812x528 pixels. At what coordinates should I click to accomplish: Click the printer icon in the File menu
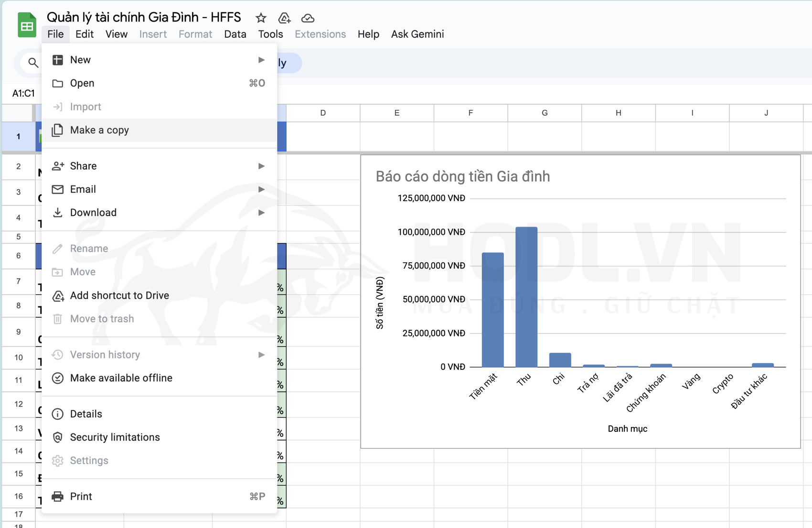[58, 496]
